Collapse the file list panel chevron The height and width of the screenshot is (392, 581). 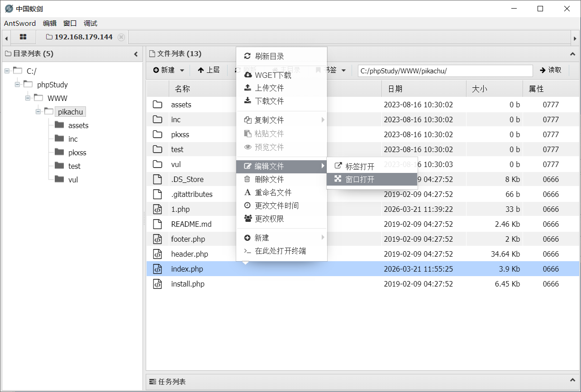[x=572, y=54]
